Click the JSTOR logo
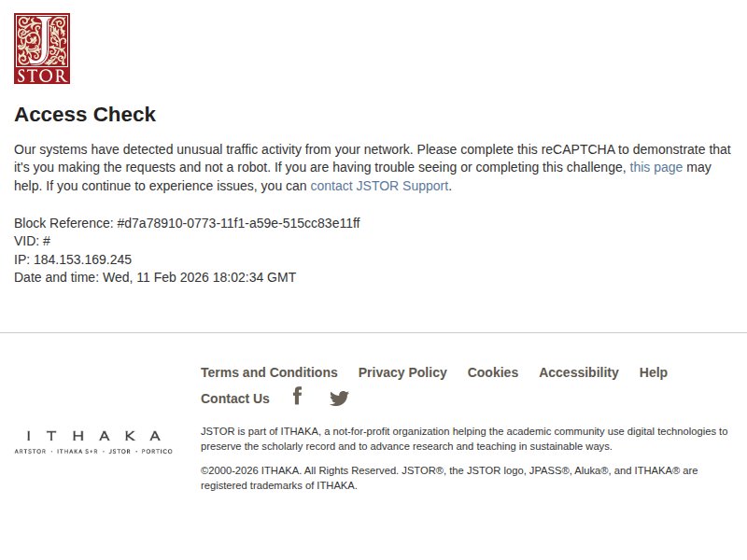The height and width of the screenshot is (560, 747). coord(42,49)
